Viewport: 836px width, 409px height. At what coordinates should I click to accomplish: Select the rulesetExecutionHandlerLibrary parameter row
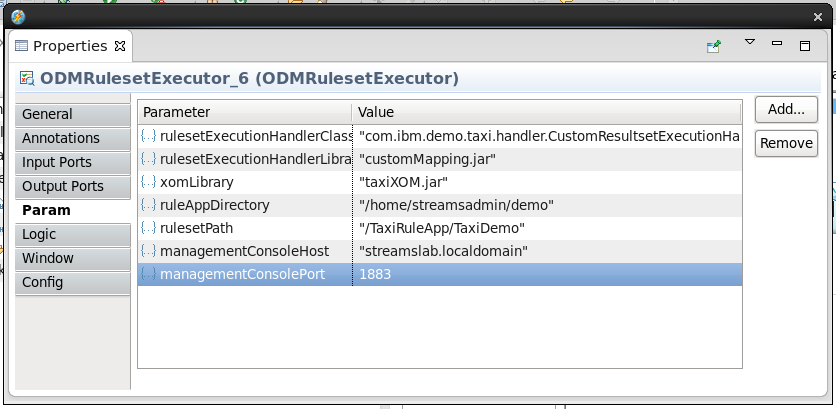[440, 159]
